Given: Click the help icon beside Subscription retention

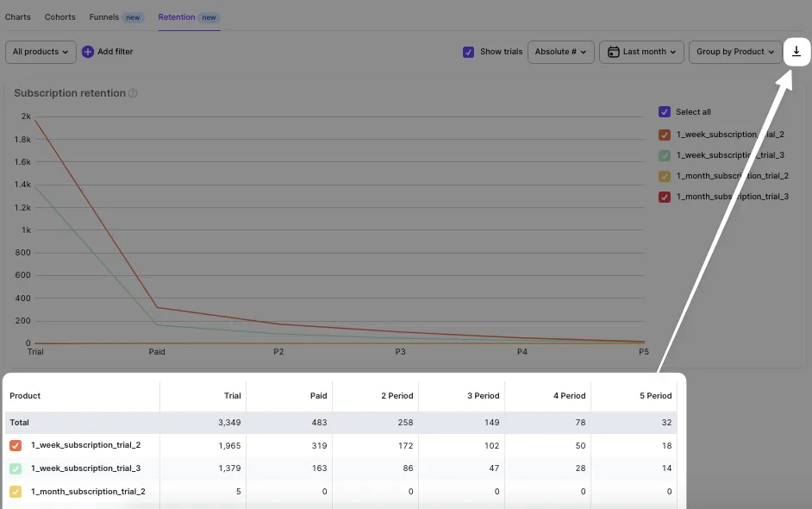Looking at the screenshot, I should point(134,93).
